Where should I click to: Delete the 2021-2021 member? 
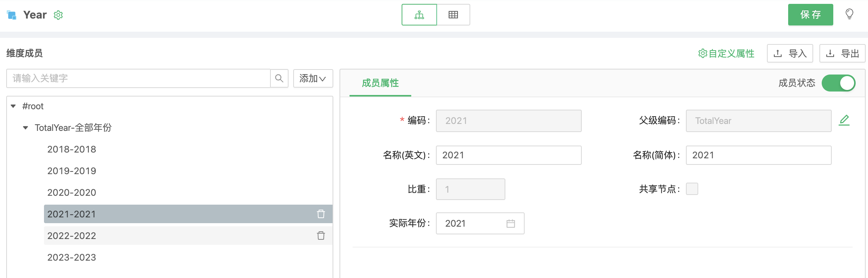click(321, 214)
